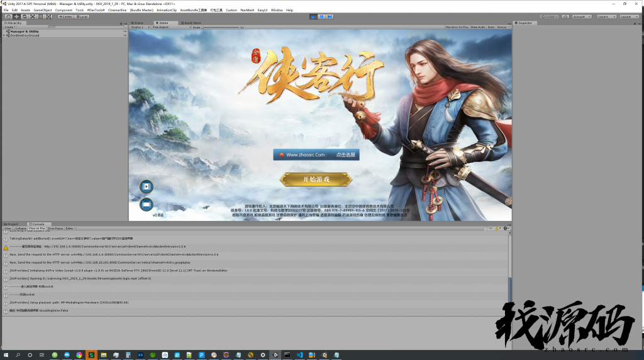Toggle Collapse in Console
The image size is (644, 360).
[21, 228]
